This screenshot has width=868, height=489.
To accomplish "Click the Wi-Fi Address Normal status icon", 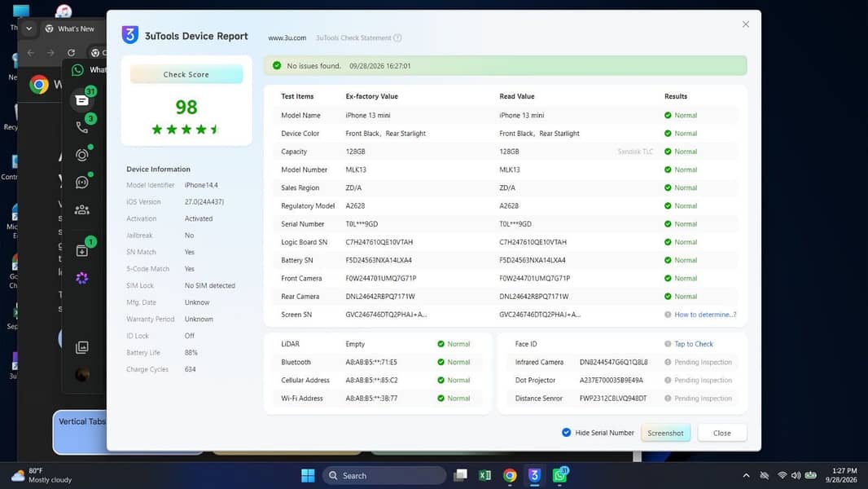I will [x=441, y=399].
